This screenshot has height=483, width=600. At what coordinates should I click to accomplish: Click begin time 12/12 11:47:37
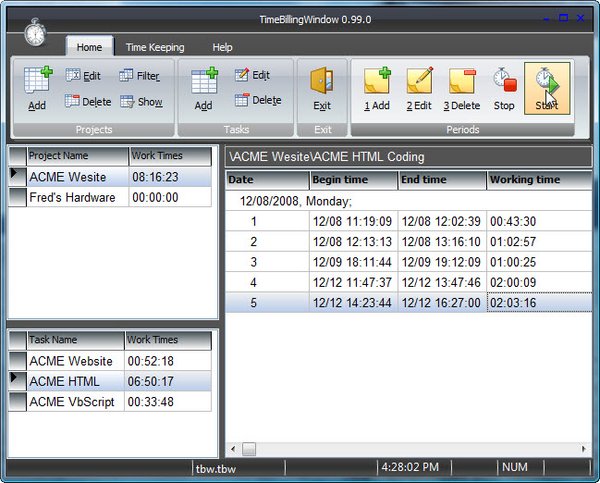pos(354,282)
